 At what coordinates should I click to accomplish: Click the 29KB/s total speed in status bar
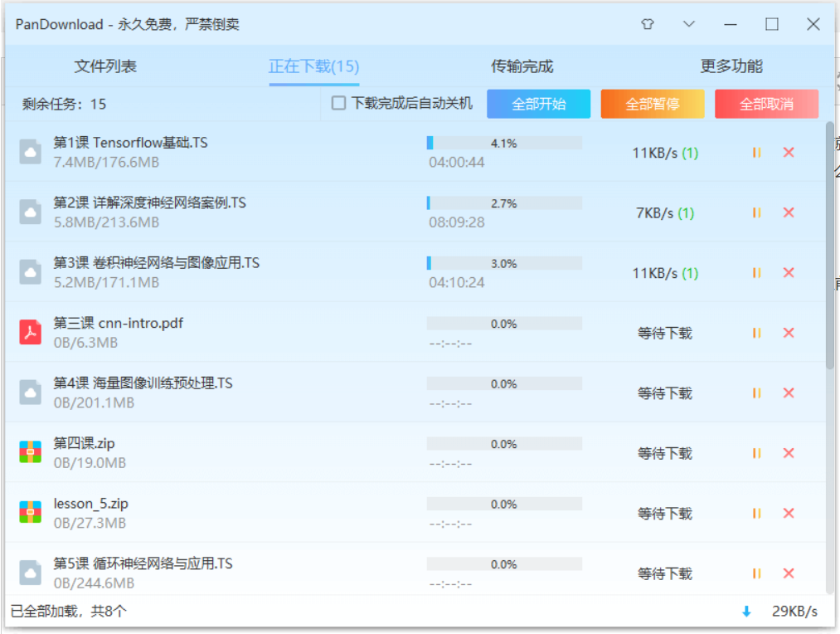pyautogui.click(x=794, y=612)
